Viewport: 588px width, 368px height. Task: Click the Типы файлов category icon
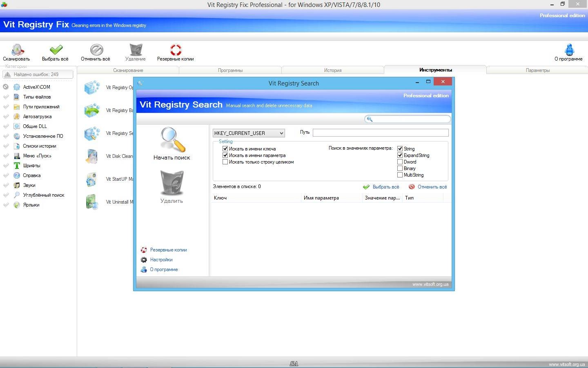tap(17, 97)
